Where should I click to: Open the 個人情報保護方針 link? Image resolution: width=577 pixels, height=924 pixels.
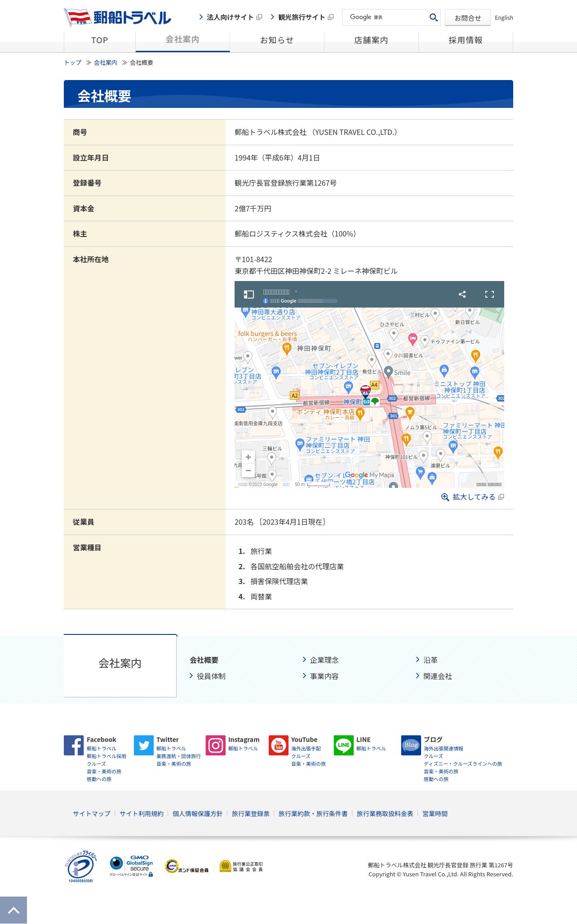tap(198, 814)
